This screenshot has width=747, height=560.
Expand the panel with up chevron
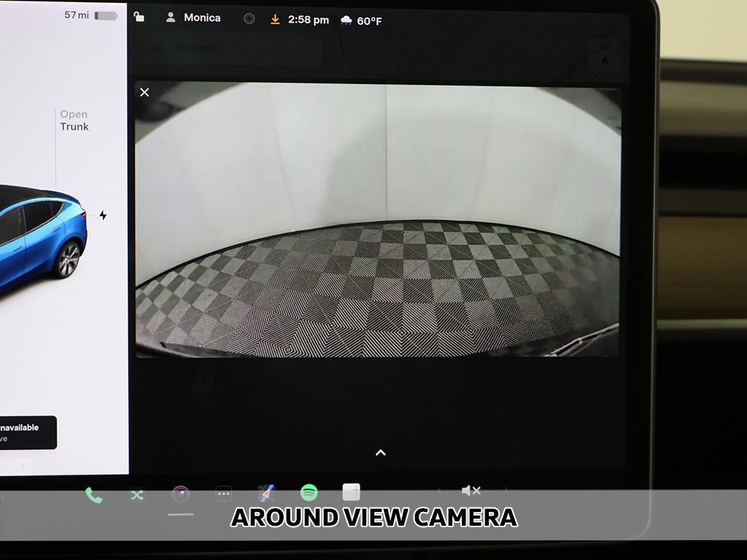(x=380, y=453)
